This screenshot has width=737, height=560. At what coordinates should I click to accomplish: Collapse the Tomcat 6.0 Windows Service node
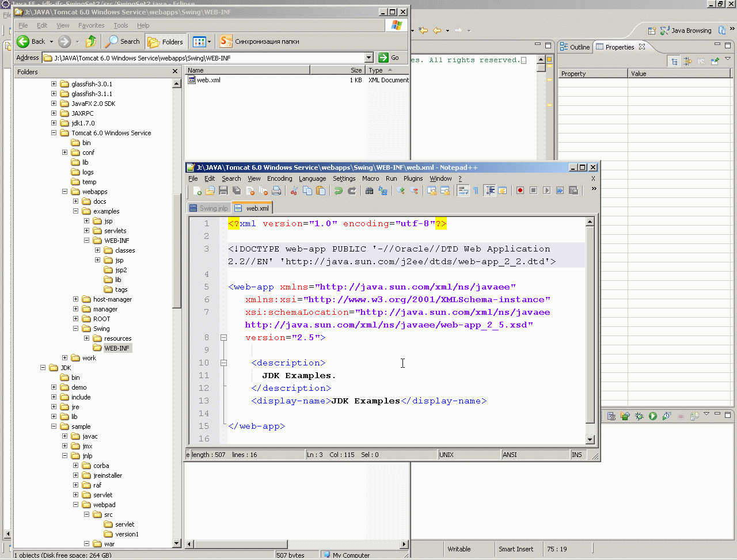[x=54, y=133]
